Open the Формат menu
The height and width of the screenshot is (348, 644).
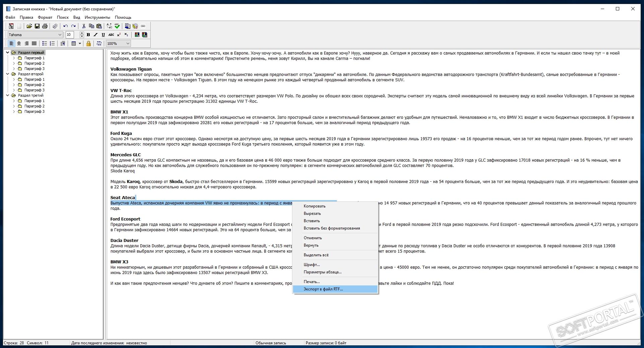(x=45, y=17)
